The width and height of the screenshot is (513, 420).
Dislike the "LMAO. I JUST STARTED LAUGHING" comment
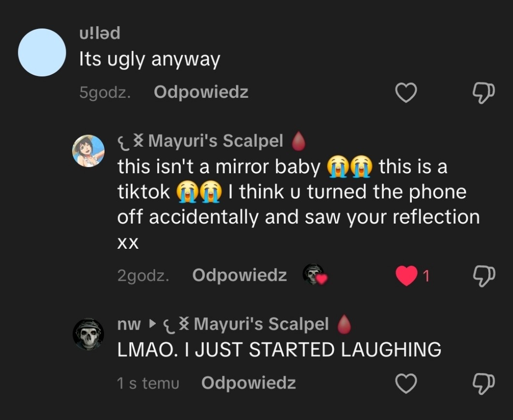pos(483,384)
